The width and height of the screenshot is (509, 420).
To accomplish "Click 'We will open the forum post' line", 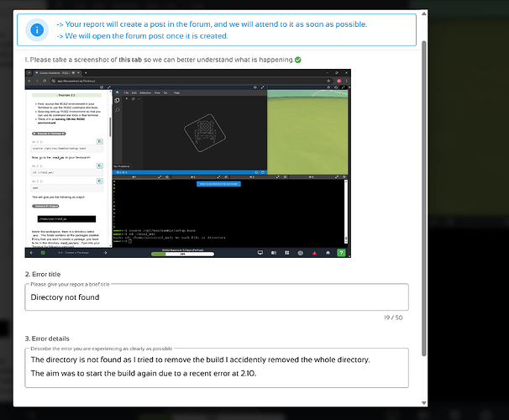I will pyautogui.click(x=142, y=36).
